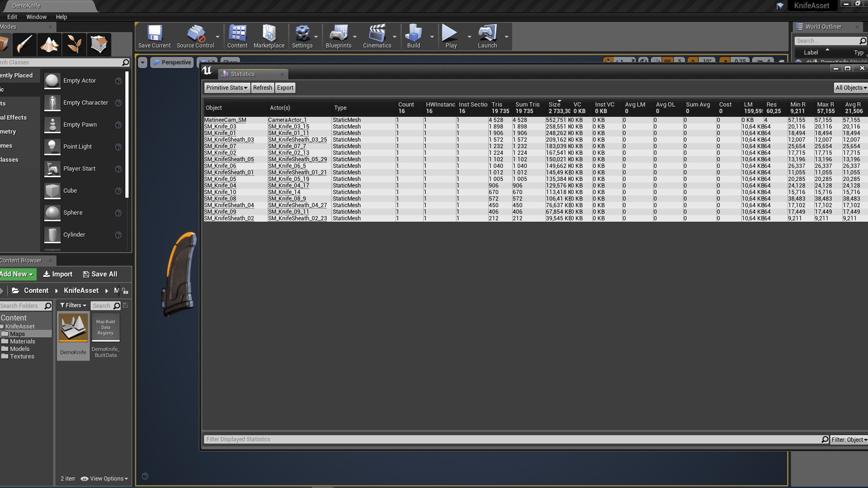Screen dimensions: 868x488
Task: Toggle the content browser lock icon
Action: point(125,291)
